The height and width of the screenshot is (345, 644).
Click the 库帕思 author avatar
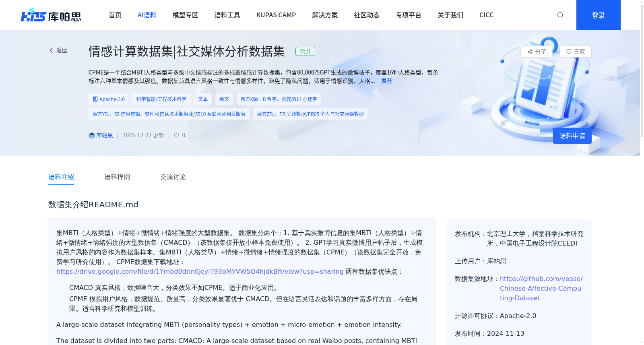[x=92, y=136]
